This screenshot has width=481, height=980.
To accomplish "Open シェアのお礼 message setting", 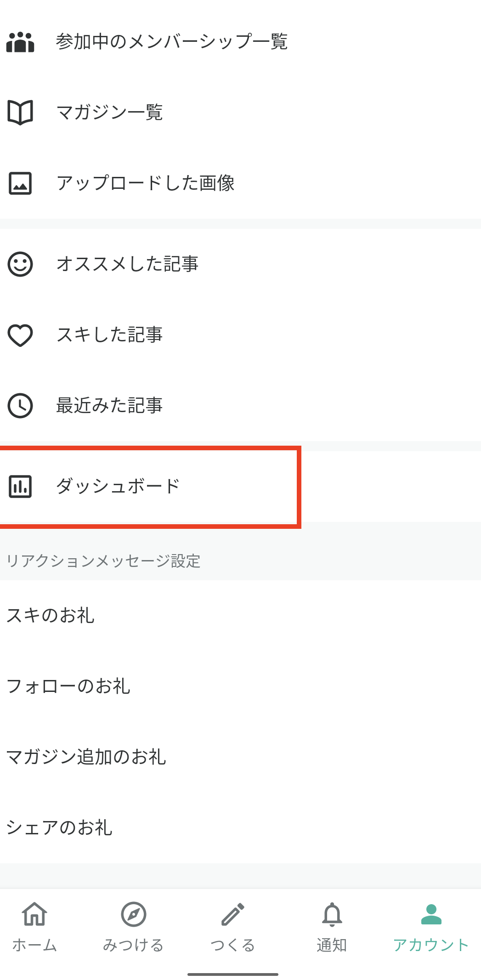I will (240, 827).
